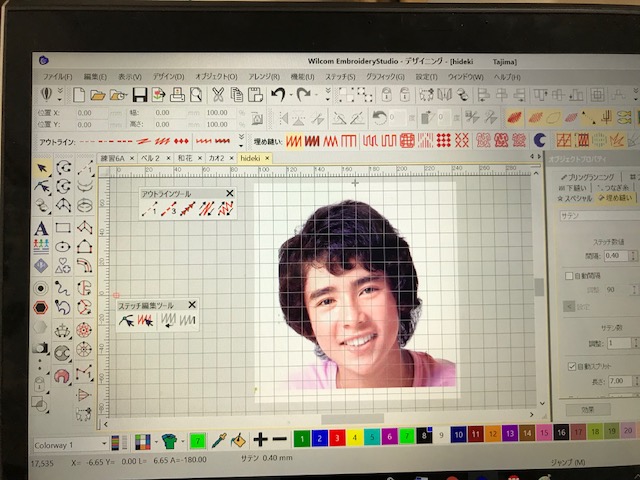640x480 pixels.
Task: Click the color picker eyedropper icon
Action: 219,440
